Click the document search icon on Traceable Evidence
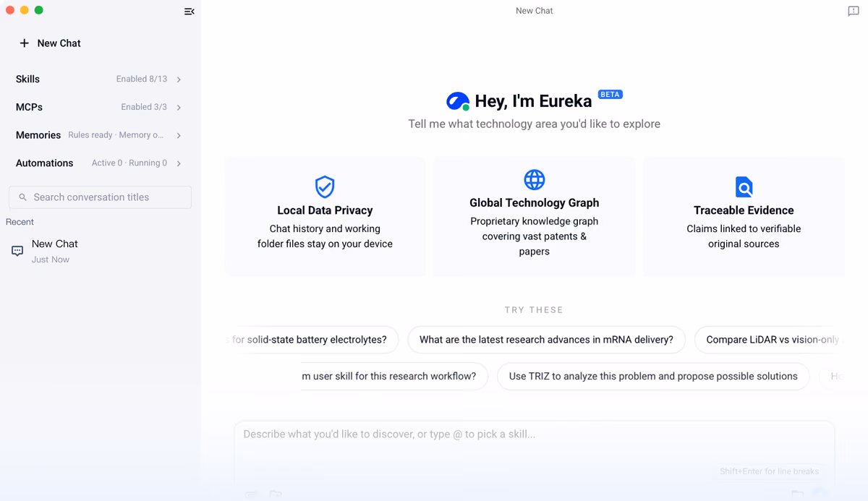The height and width of the screenshot is (501, 868). 744,187
